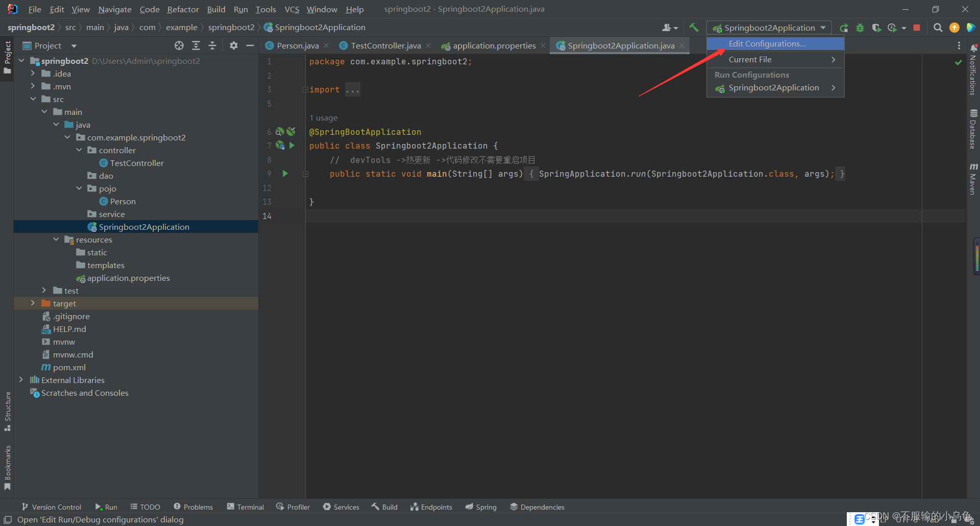Open Project view dropdown arrow

pos(74,46)
